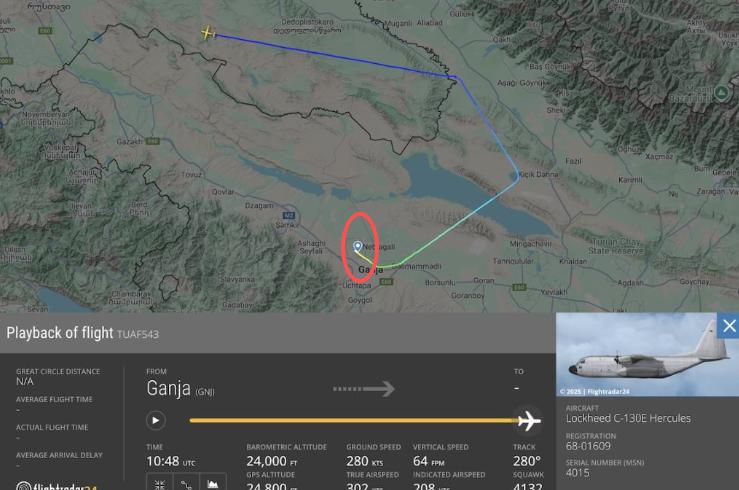This screenshot has height=490, width=739.
Task: Click the Lockheed C-130E Hercules aircraft name
Action: pyautogui.click(x=628, y=418)
